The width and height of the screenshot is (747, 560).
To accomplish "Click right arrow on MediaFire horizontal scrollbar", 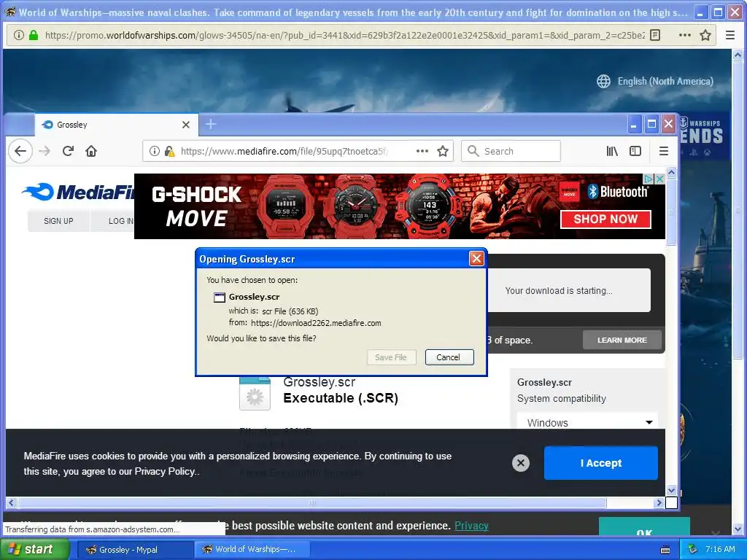I will [659, 502].
